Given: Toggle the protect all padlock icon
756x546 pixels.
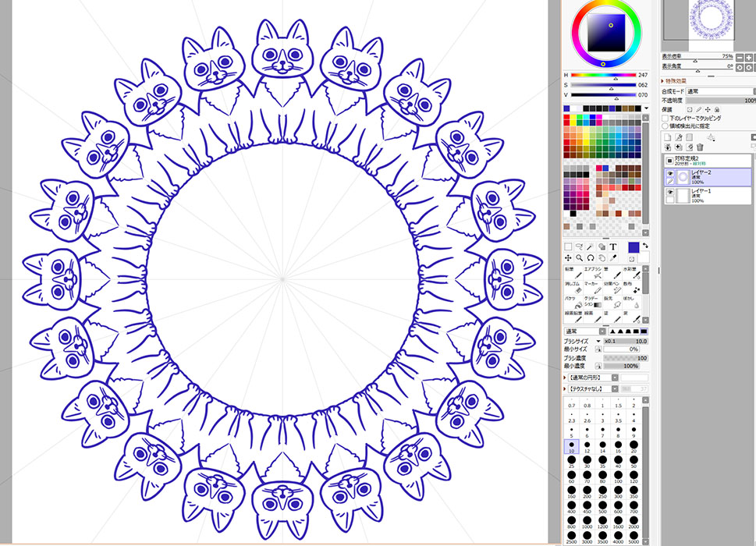Looking at the screenshot, I should coord(716,109).
